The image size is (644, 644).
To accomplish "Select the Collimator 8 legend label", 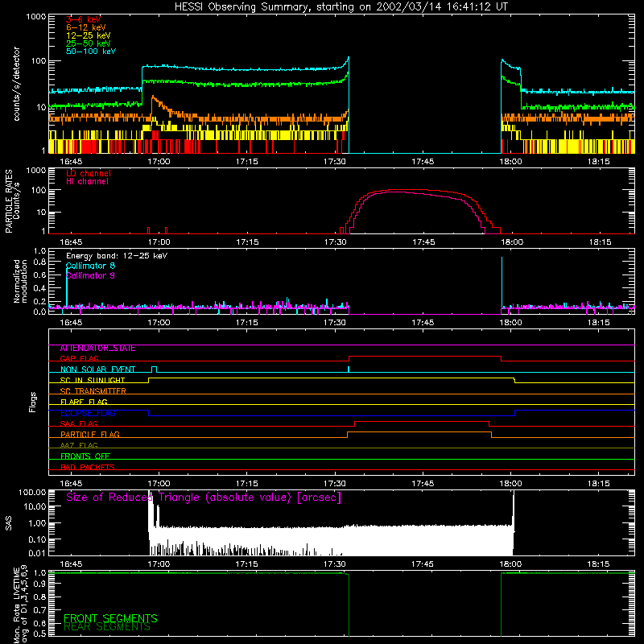I will (x=90, y=266).
